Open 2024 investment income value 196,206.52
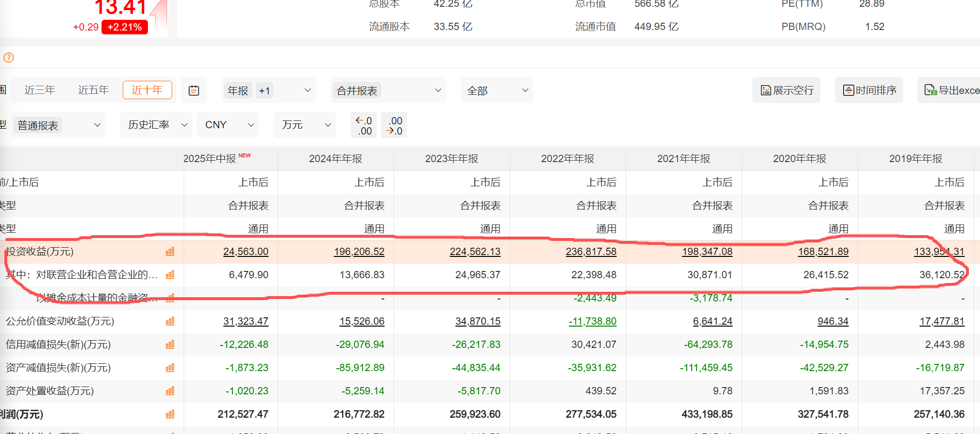 click(359, 252)
